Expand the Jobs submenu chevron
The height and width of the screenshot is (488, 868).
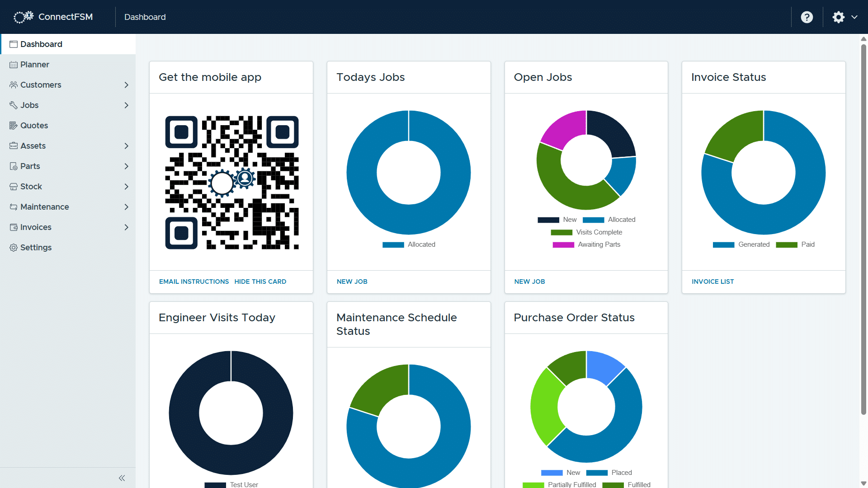pyautogui.click(x=127, y=105)
